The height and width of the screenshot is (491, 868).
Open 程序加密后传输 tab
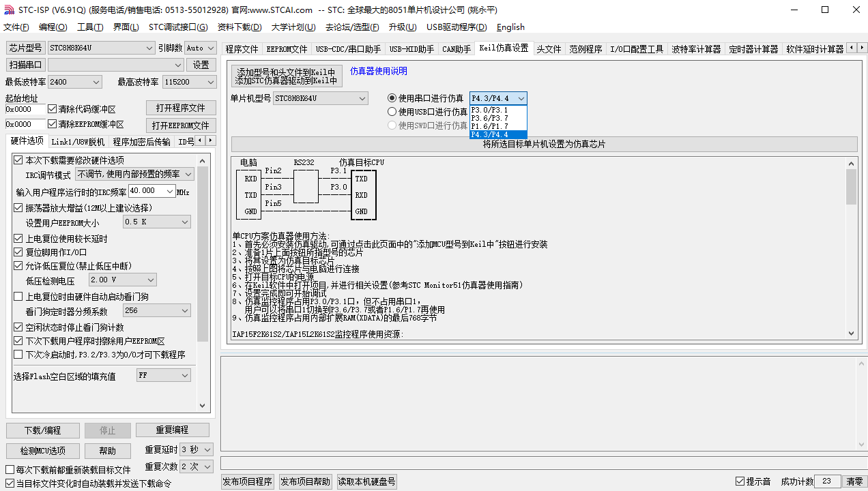142,142
